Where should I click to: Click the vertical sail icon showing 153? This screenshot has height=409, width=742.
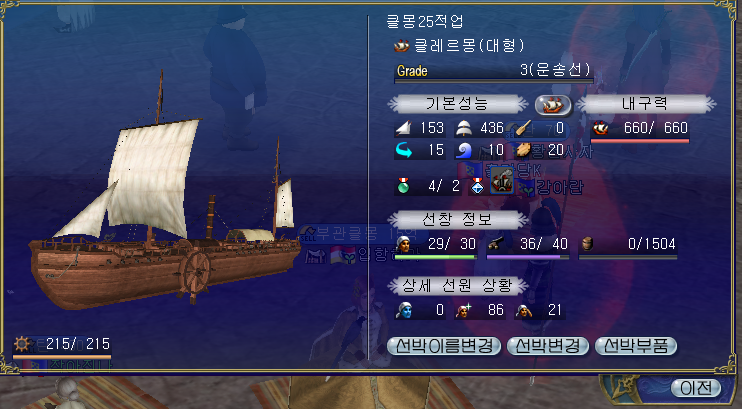point(404,128)
